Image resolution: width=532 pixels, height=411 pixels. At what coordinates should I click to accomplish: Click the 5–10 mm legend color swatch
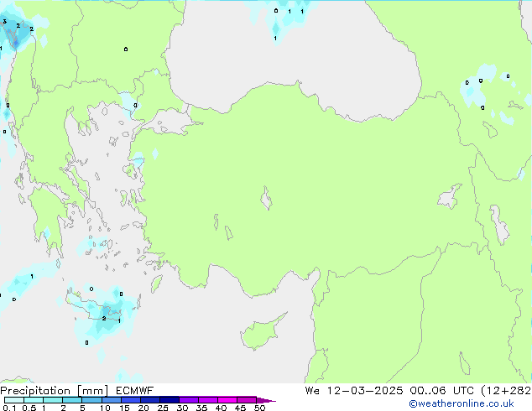click(91, 400)
